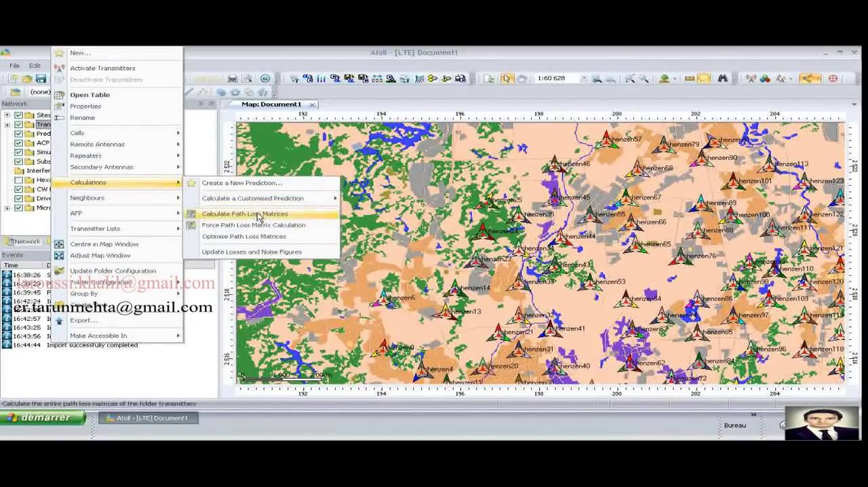Click the Adjust Map Window icon
The image size is (868, 487).
click(59, 256)
